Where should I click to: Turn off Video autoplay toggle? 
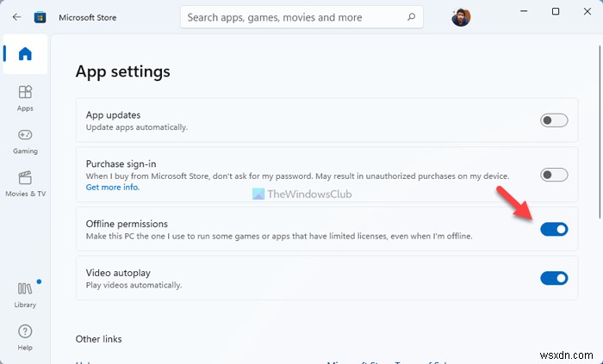(554, 278)
